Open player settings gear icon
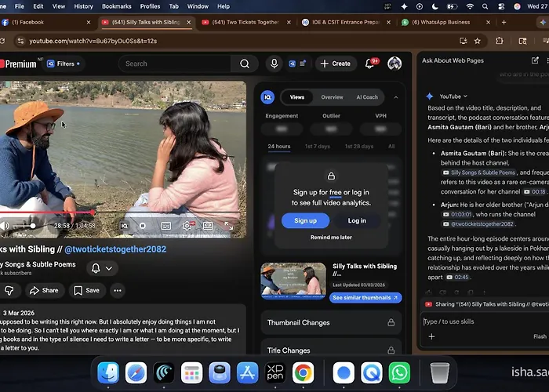The height and width of the screenshot is (392, 549). point(187,226)
